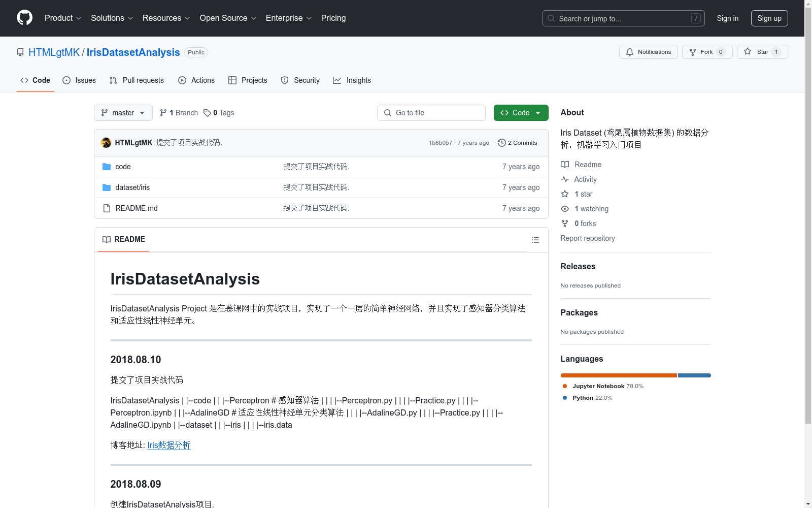
Task: View the 2 Commits history
Action: 518,143
